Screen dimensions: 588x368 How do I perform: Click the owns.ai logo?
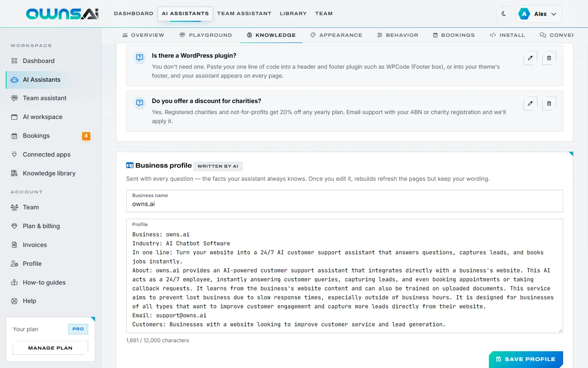62,14
